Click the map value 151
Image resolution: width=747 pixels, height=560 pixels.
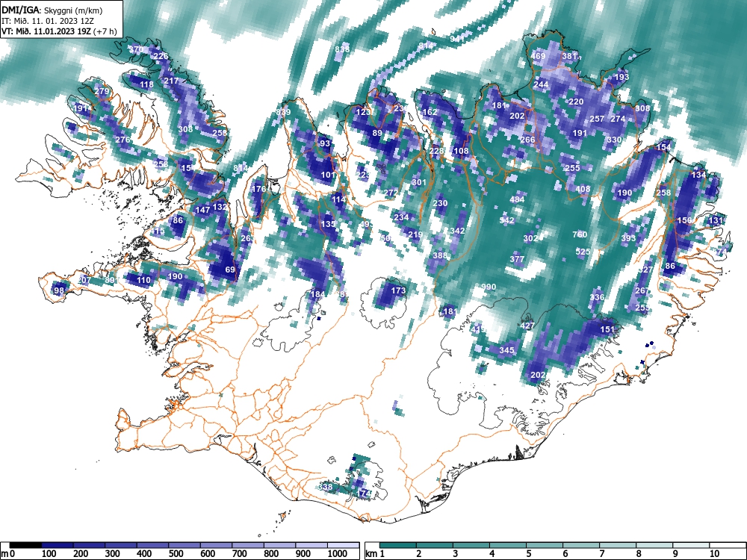coord(607,329)
